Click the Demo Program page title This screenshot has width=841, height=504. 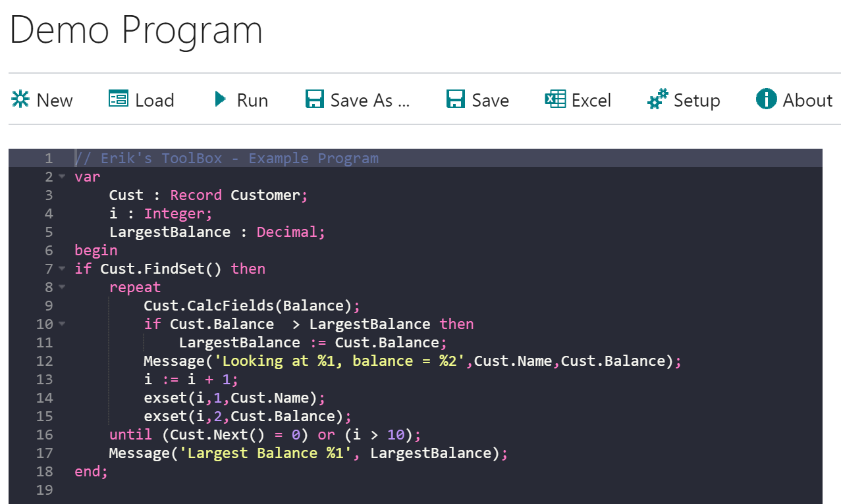pos(136,30)
